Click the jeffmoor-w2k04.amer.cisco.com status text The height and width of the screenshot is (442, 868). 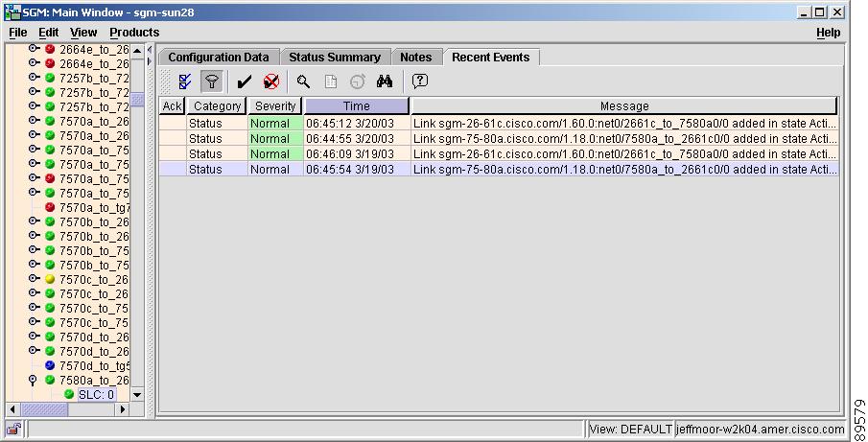coord(760,430)
